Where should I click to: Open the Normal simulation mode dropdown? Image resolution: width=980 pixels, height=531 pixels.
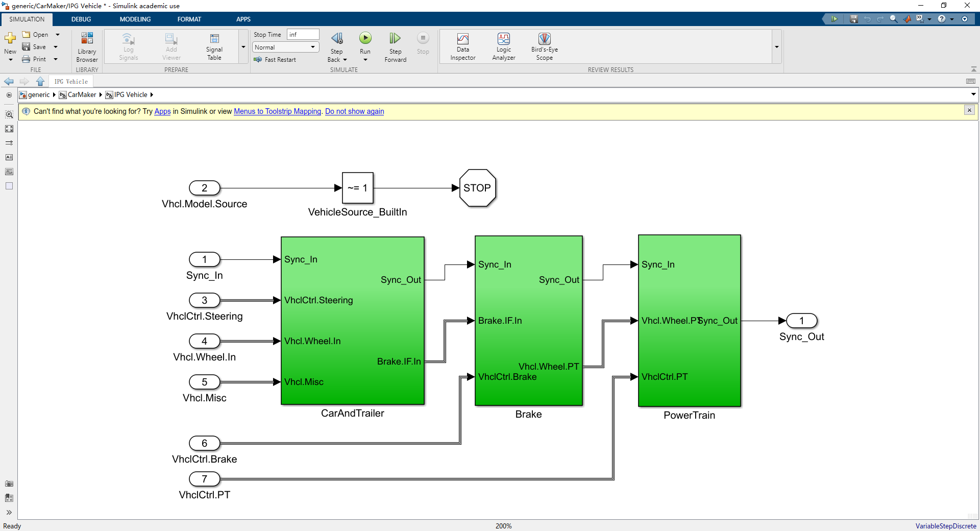point(286,47)
